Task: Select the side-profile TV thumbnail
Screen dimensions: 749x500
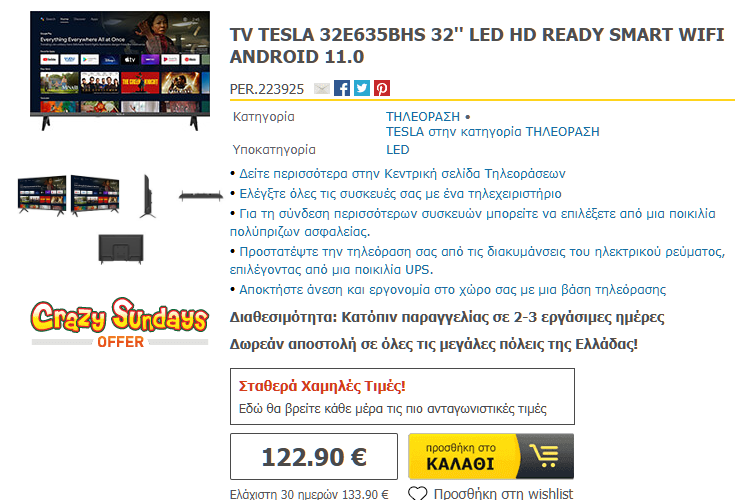Action: [148, 196]
